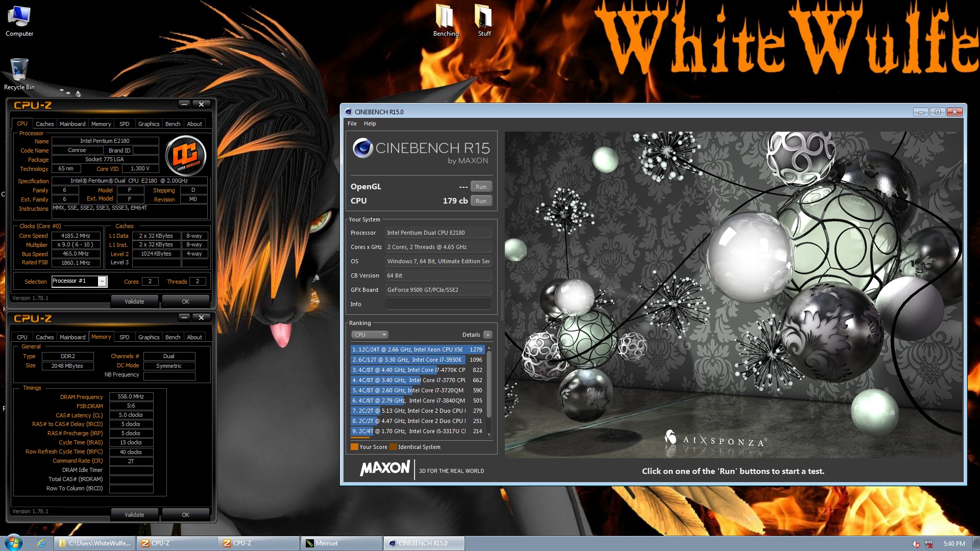The height and width of the screenshot is (551, 980).
Task: Run the CPU benchmark test
Action: click(x=481, y=201)
